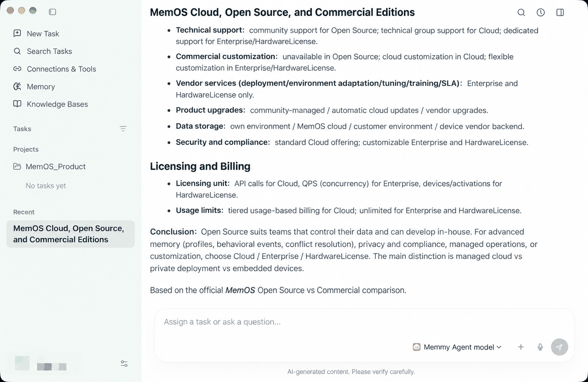Open search icon in top header
588x382 pixels.
(521, 12)
